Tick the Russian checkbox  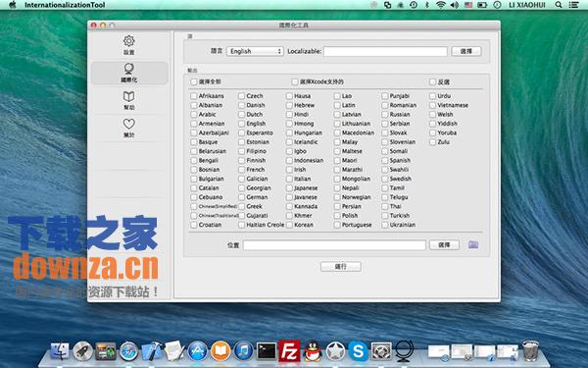(384, 114)
